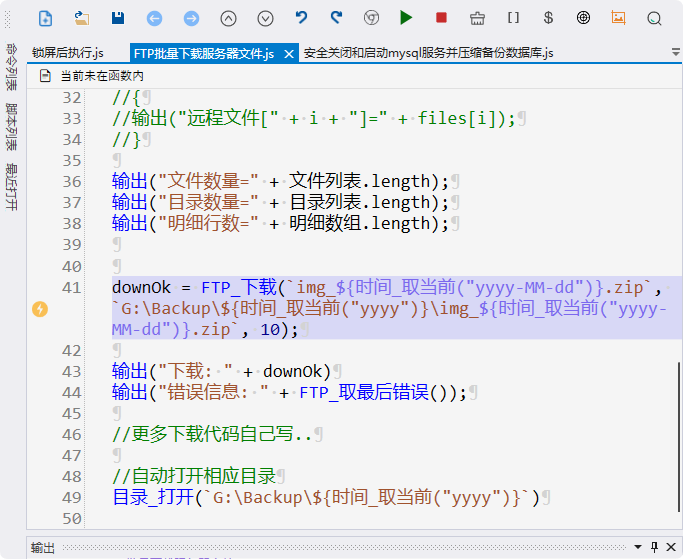Open the tab list dropdown arrow
Viewport: 683px width, 559px height.
click(676, 51)
